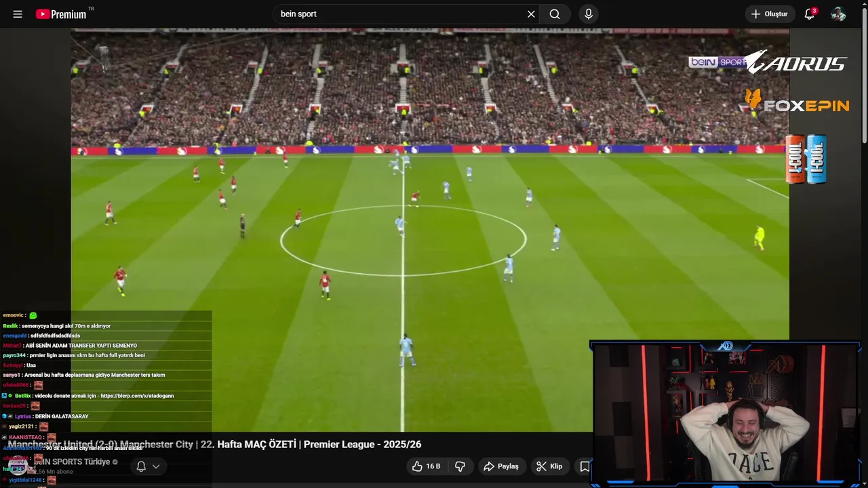Click the 'Uaa' chat message
The image size is (868, 488).
pos(31,365)
